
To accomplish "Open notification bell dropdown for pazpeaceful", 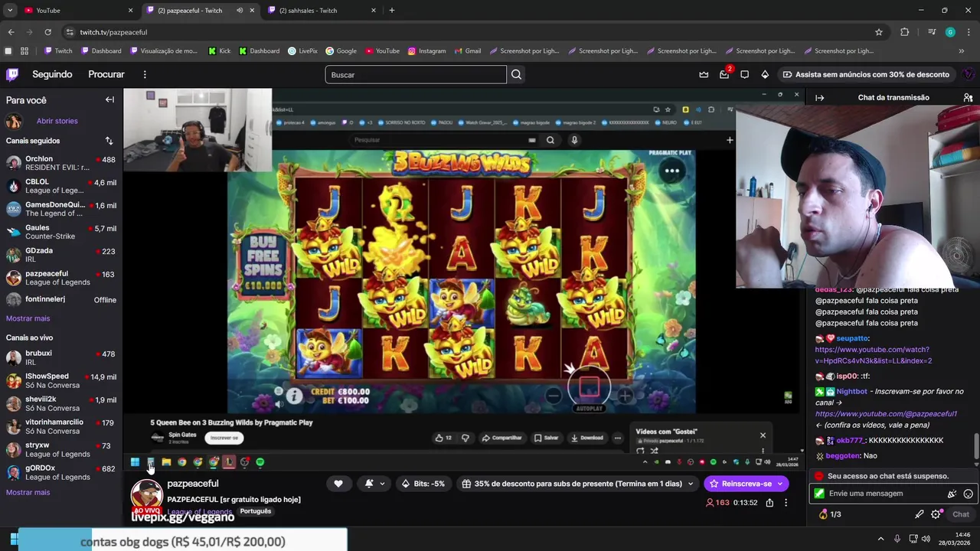I will (x=374, y=484).
